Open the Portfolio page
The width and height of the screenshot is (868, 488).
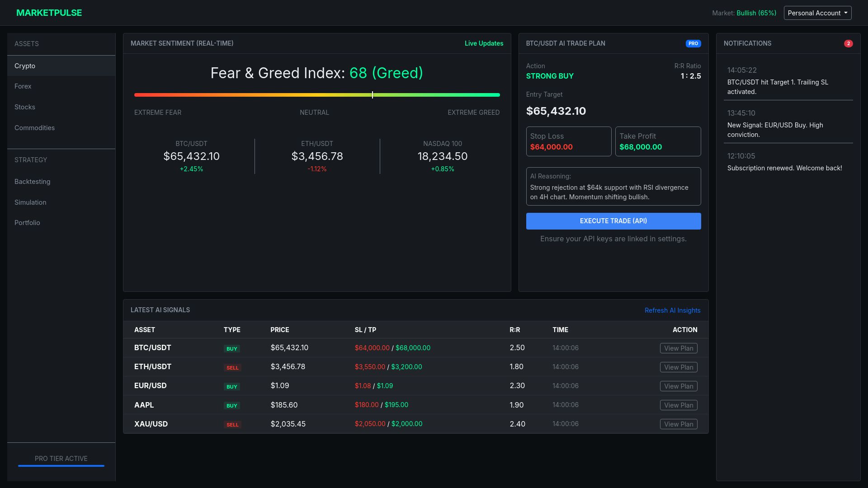tap(27, 223)
